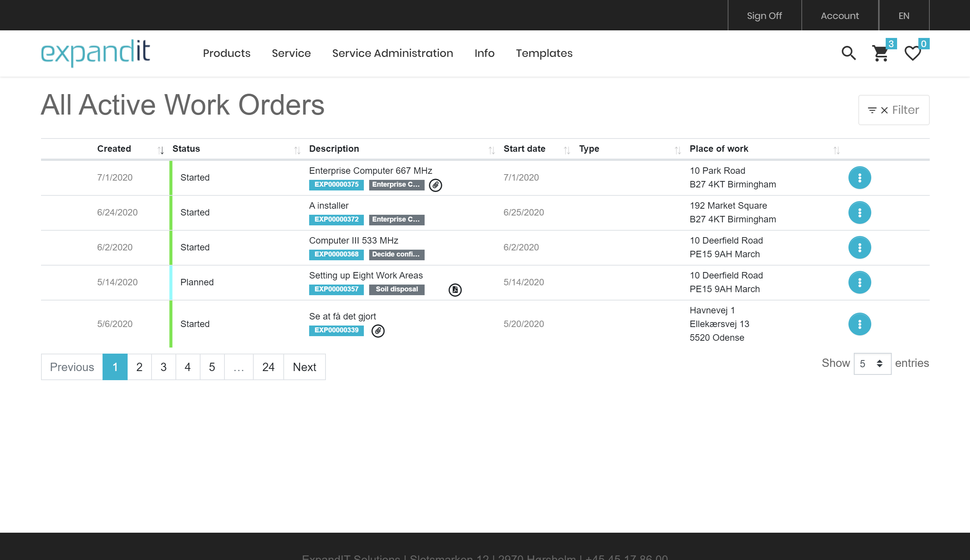Open the shopping cart icon
This screenshot has height=560, width=970.
click(880, 53)
